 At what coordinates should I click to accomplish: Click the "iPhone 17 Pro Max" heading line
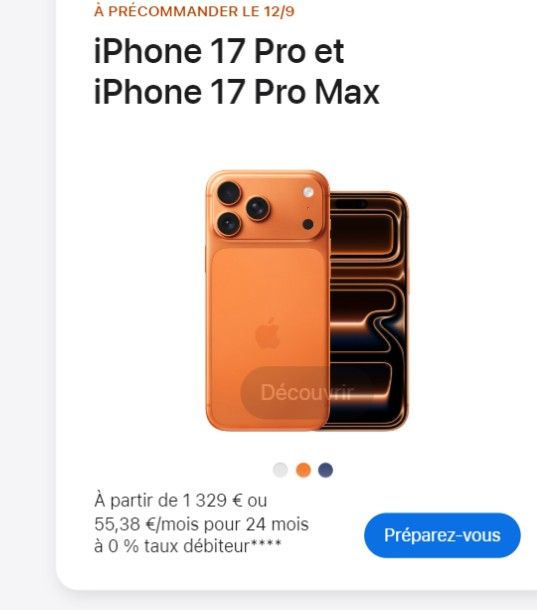237,92
